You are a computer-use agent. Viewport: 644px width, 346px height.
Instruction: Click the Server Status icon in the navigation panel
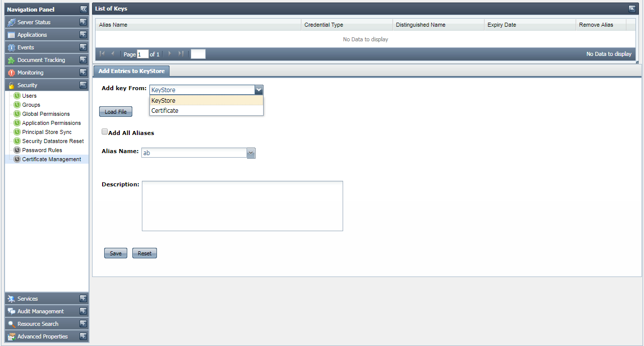(x=12, y=22)
